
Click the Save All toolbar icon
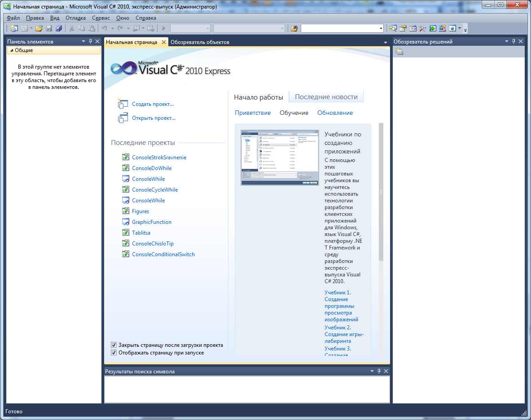click(x=59, y=28)
